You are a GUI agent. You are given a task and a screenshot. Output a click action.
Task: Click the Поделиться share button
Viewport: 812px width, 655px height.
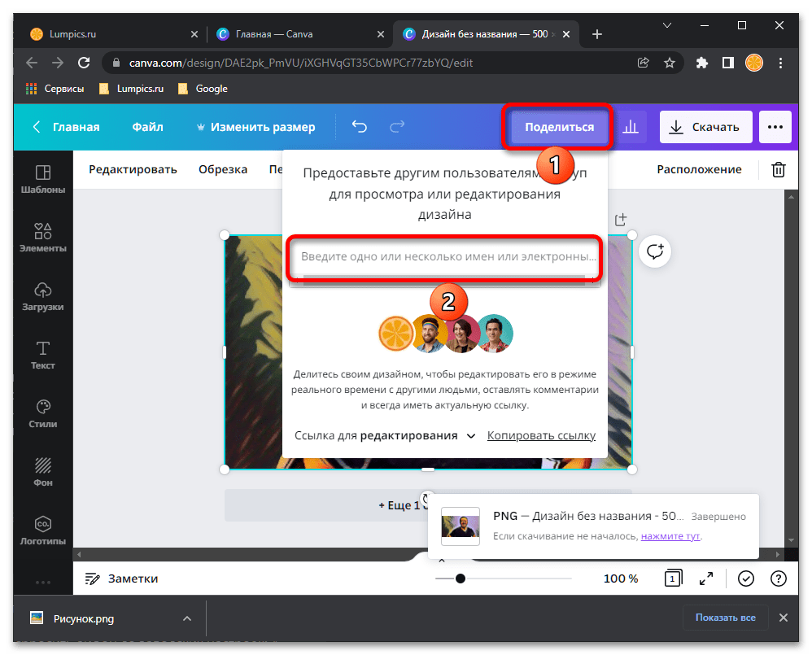click(559, 127)
